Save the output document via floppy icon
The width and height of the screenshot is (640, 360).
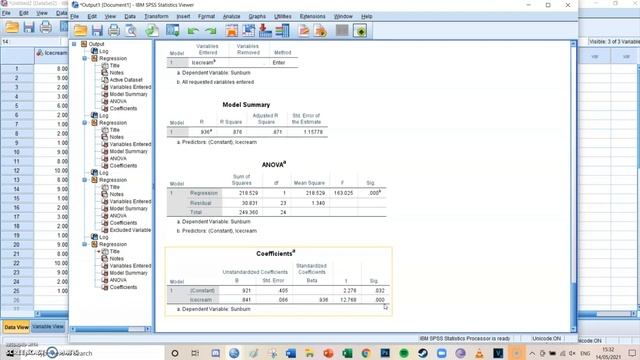tap(97, 31)
